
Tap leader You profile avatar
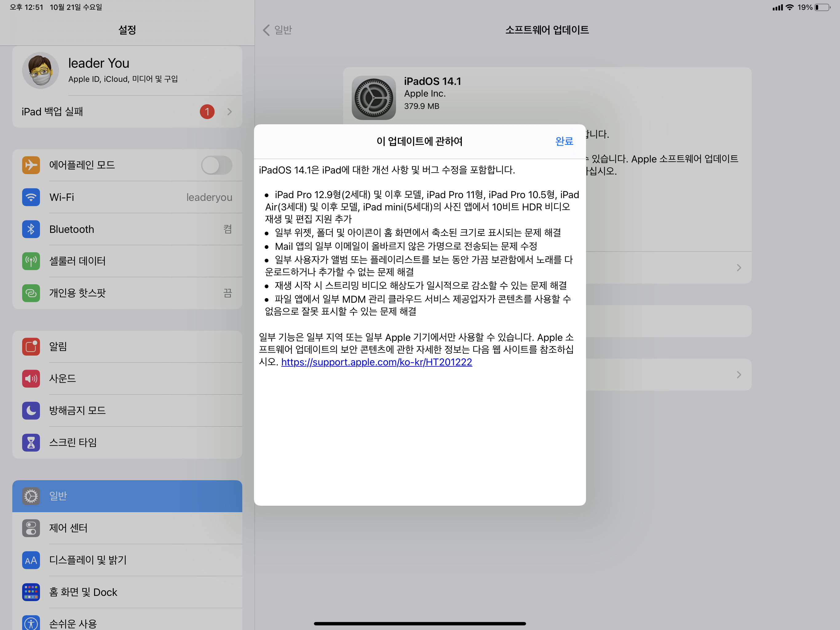(x=41, y=70)
